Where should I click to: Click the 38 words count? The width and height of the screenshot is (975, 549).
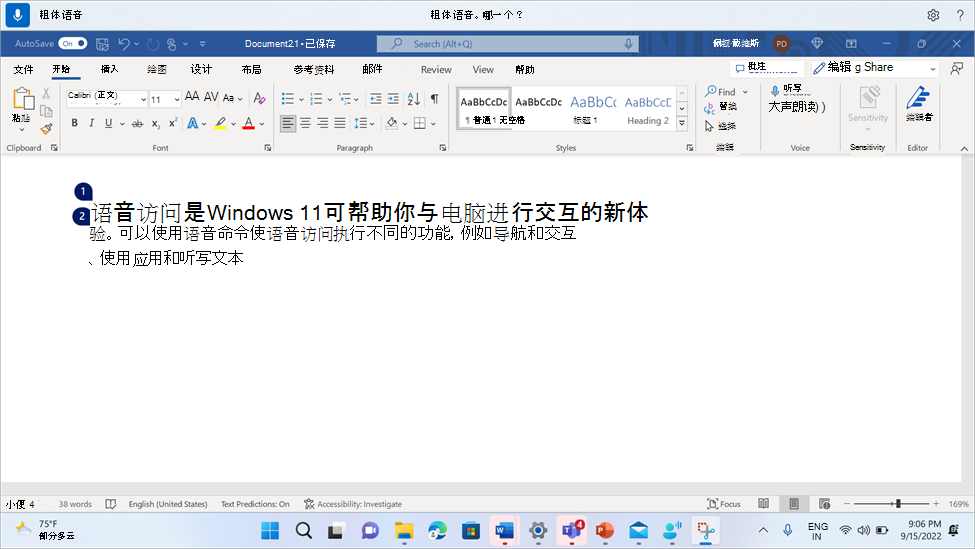coord(75,504)
